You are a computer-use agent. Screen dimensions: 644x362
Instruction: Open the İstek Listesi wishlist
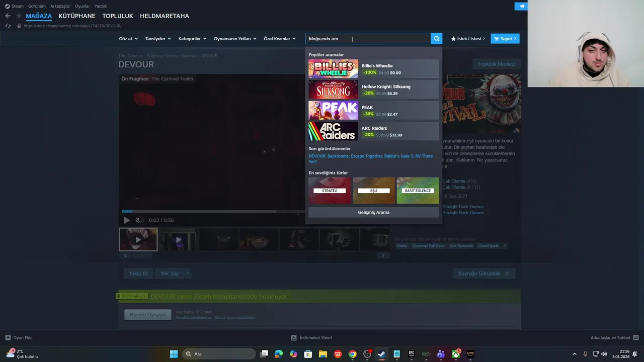(468, 39)
